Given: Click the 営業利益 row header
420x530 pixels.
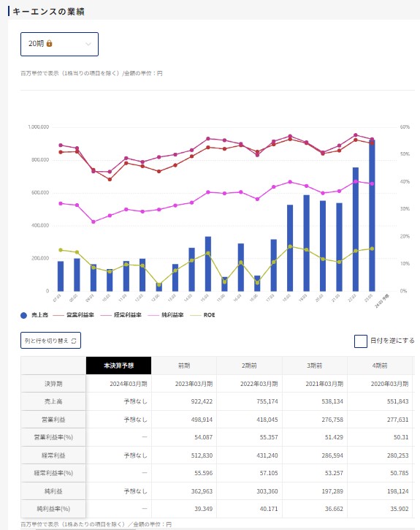Looking at the screenshot, I should click(53, 420).
